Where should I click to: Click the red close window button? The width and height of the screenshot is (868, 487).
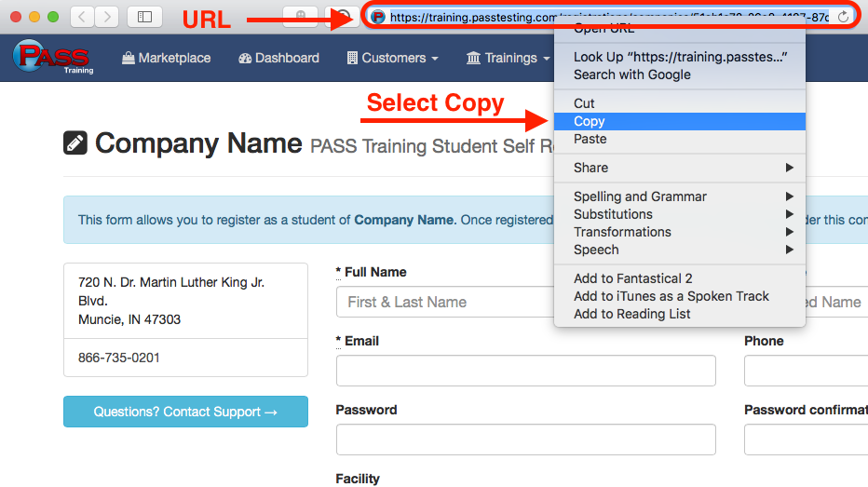coord(16,17)
